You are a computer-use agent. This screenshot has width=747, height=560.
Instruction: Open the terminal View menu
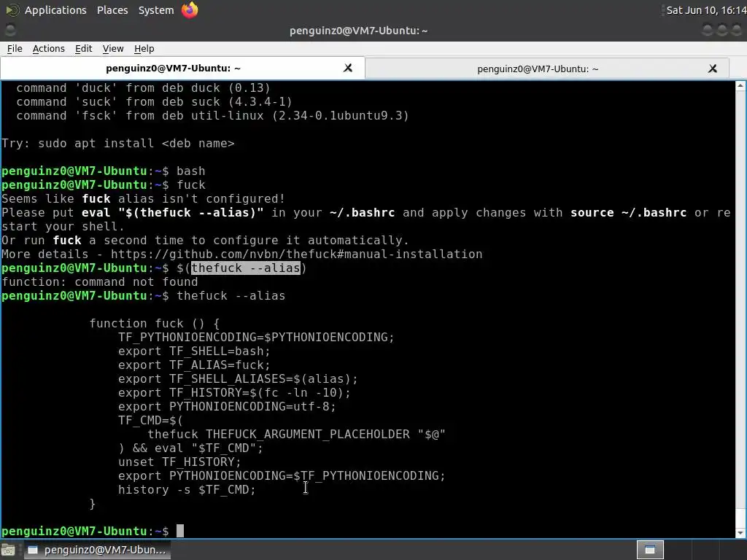click(113, 49)
